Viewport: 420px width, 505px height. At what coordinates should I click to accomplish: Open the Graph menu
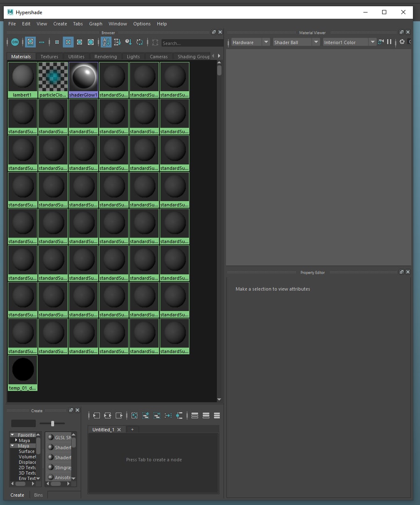[x=96, y=24]
